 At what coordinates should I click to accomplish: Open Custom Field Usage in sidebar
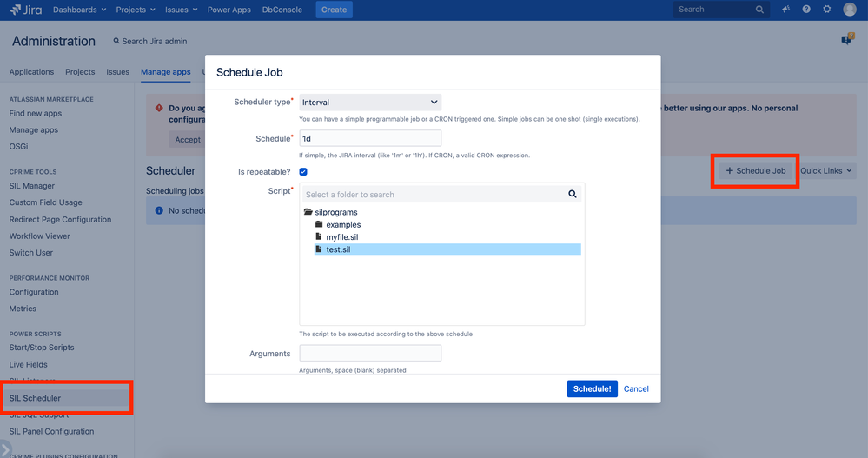click(x=45, y=202)
